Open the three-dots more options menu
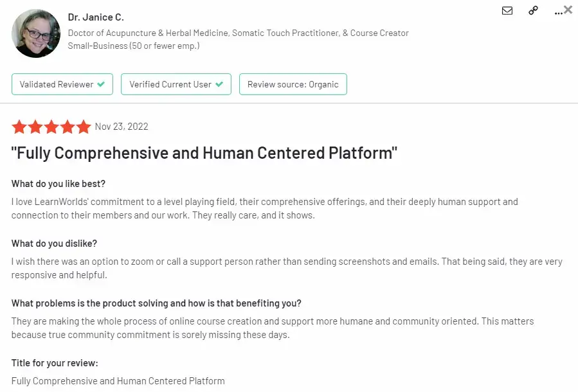The image size is (578, 392). coord(558,13)
